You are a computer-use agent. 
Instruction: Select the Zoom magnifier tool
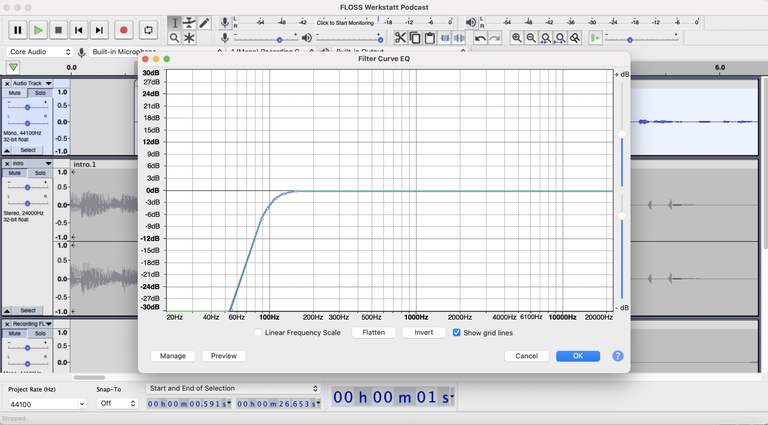click(x=174, y=38)
